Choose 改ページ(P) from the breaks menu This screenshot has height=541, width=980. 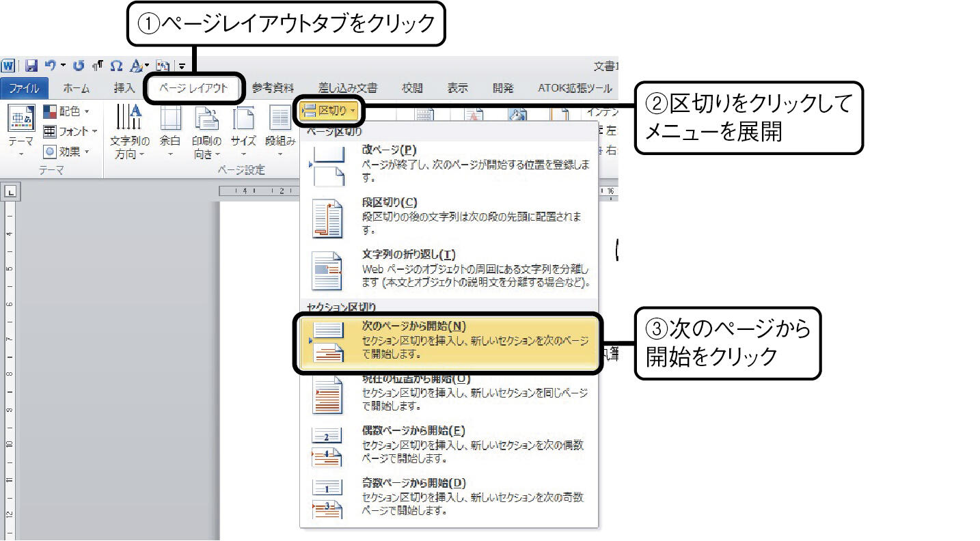coord(449,165)
